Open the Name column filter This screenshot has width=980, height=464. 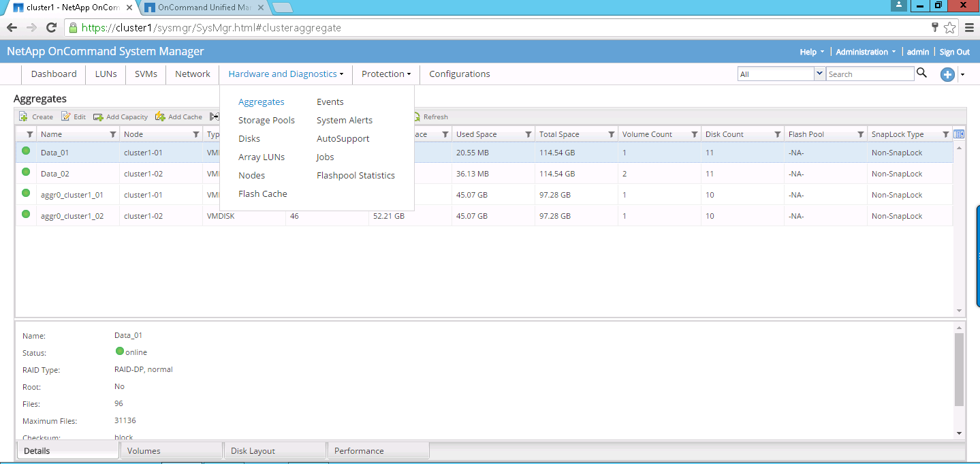click(x=113, y=134)
